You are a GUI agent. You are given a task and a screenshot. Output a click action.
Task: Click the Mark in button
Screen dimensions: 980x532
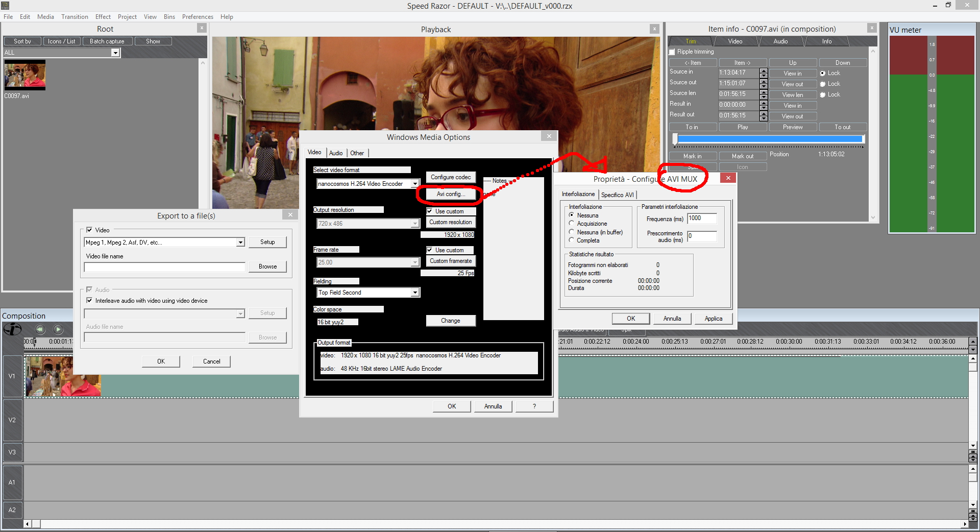[693, 156]
